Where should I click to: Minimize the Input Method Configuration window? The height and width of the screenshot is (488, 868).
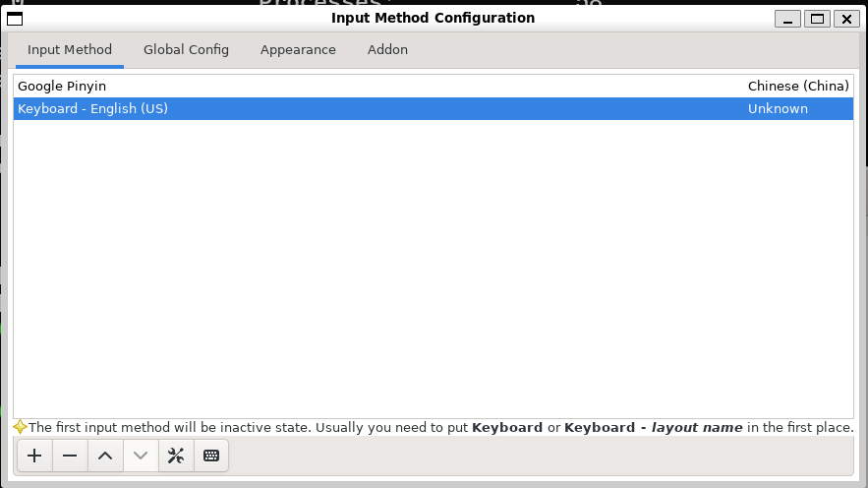787,19
